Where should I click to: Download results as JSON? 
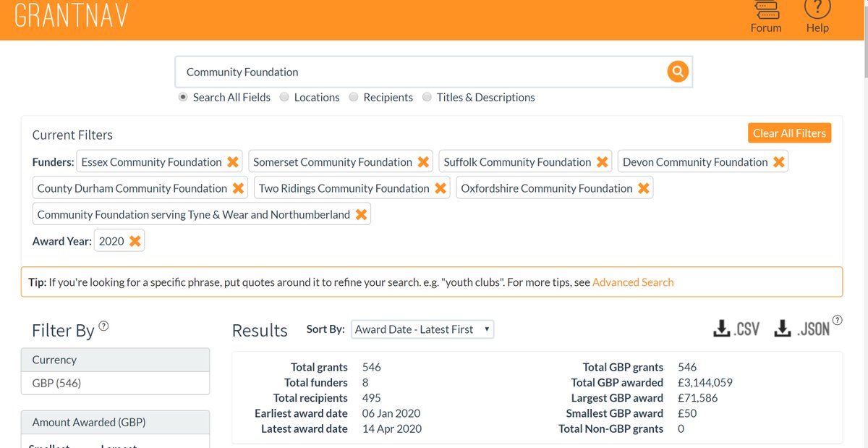(801, 329)
